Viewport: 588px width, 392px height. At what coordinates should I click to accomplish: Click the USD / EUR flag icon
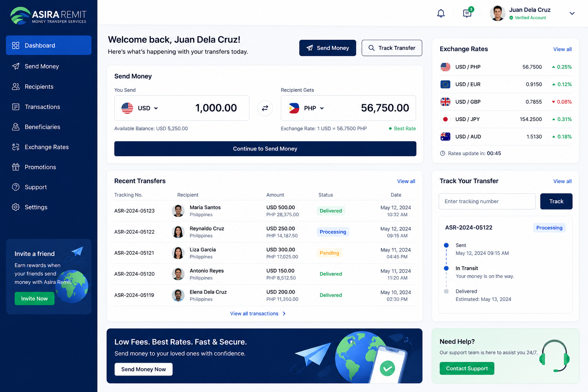(x=445, y=84)
